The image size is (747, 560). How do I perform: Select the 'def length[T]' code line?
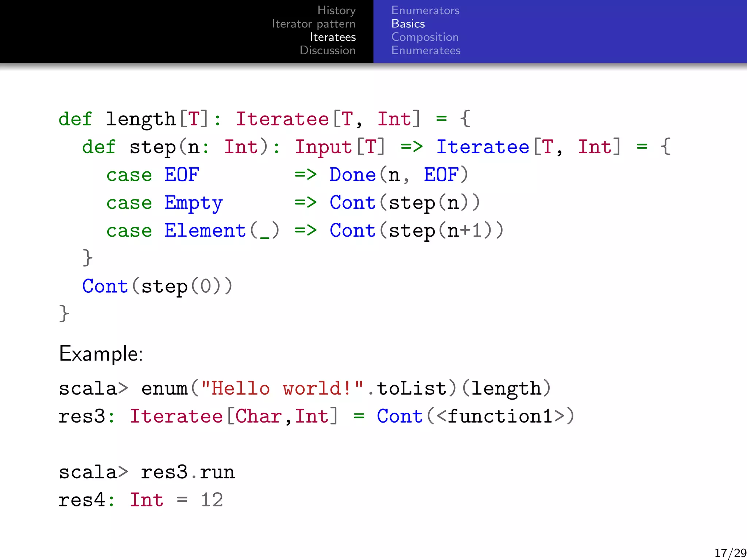pyautogui.click(x=265, y=119)
